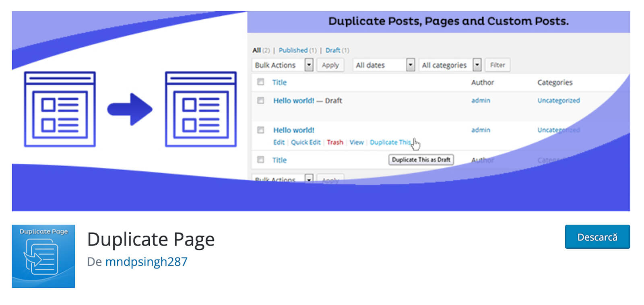
Task: Click the blue arrow between page icons
Action: [130, 109]
